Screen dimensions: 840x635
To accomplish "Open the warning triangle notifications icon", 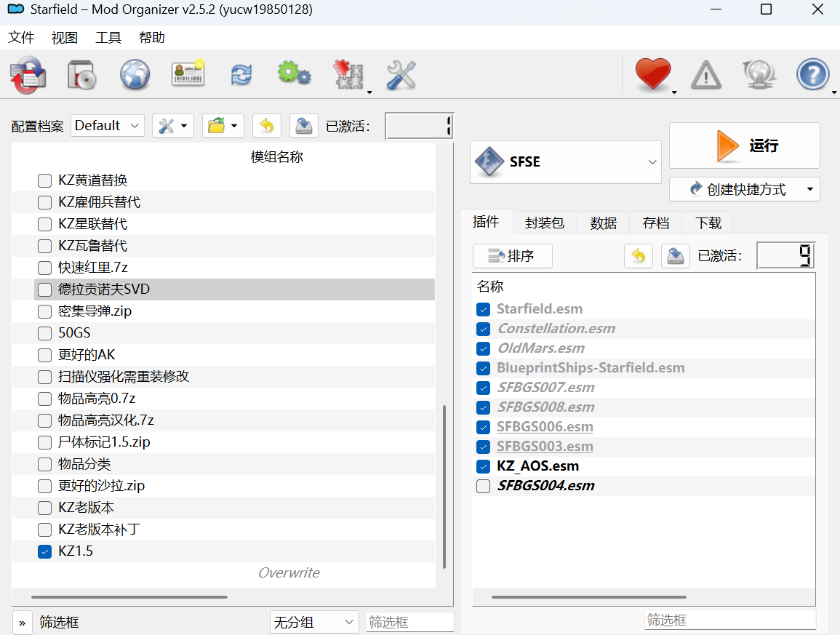I will coord(706,75).
